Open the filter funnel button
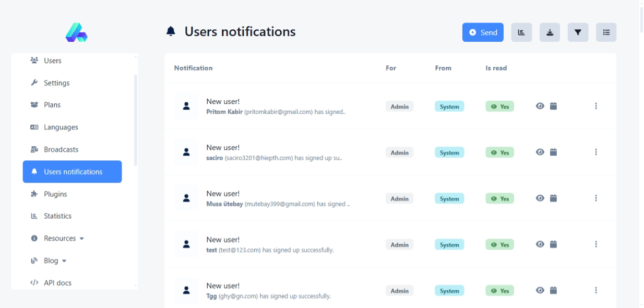The width and height of the screenshot is (644, 308). [x=578, y=32]
